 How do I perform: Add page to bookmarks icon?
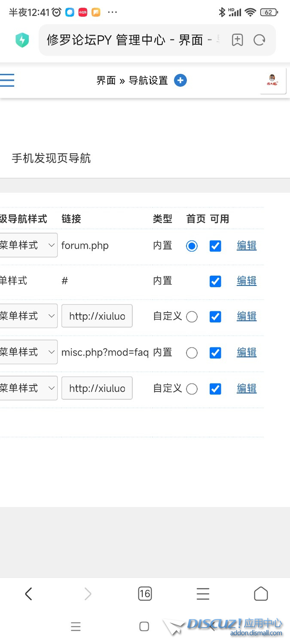click(x=237, y=40)
